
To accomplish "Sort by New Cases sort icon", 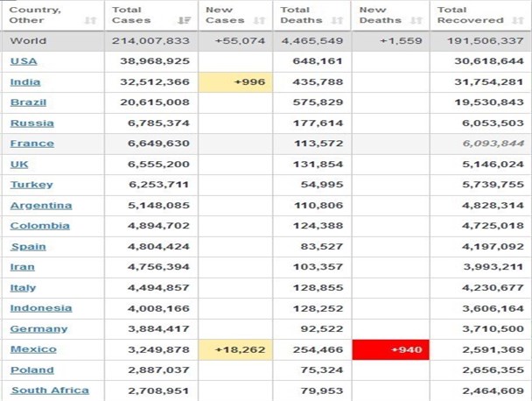I will [259, 21].
